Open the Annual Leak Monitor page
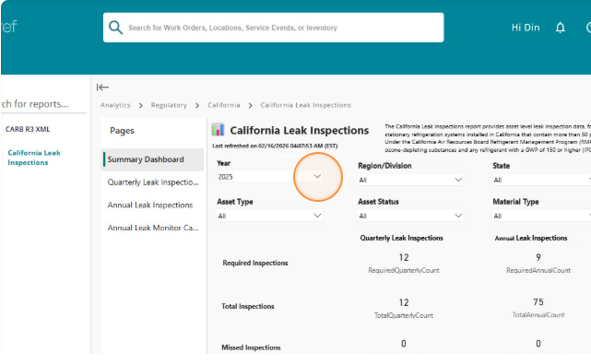 click(153, 228)
